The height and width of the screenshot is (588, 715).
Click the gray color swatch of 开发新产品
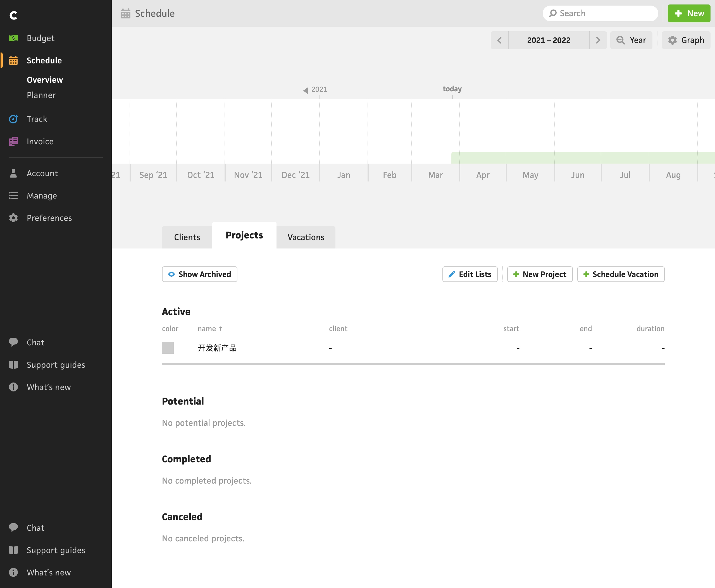pyautogui.click(x=168, y=348)
